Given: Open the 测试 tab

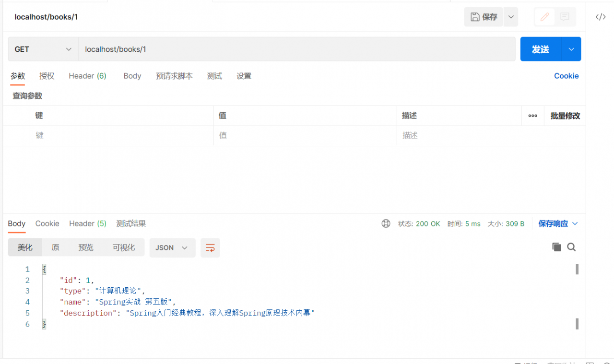Looking at the screenshot, I should coord(214,76).
